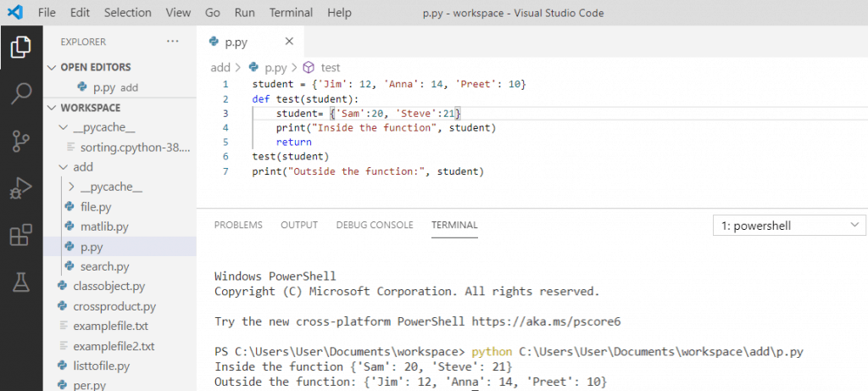Click the add folder in breadcrumb
The width and height of the screenshot is (868, 391).
pyautogui.click(x=220, y=68)
